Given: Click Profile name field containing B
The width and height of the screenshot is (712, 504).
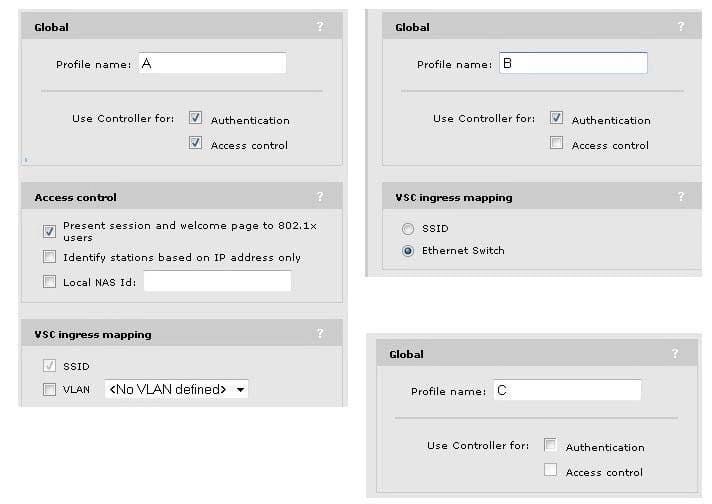Looking at the screenshot, I should click(572, 64).
